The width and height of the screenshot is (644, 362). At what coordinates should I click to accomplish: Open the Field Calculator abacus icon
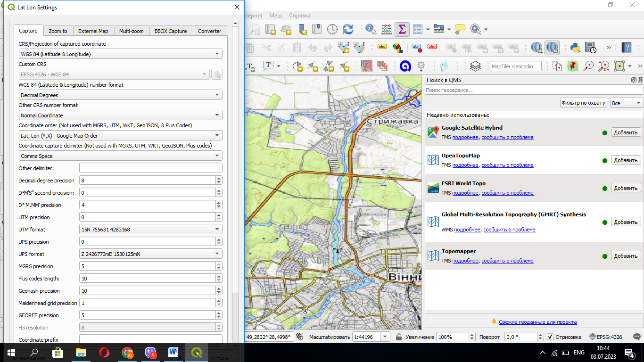(x=387, y=29)
